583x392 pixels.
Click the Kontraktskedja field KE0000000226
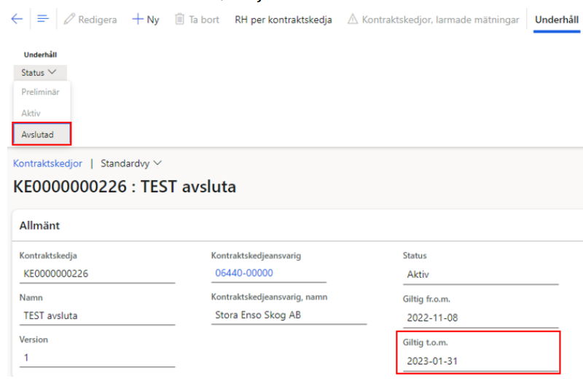pos(97,273)
